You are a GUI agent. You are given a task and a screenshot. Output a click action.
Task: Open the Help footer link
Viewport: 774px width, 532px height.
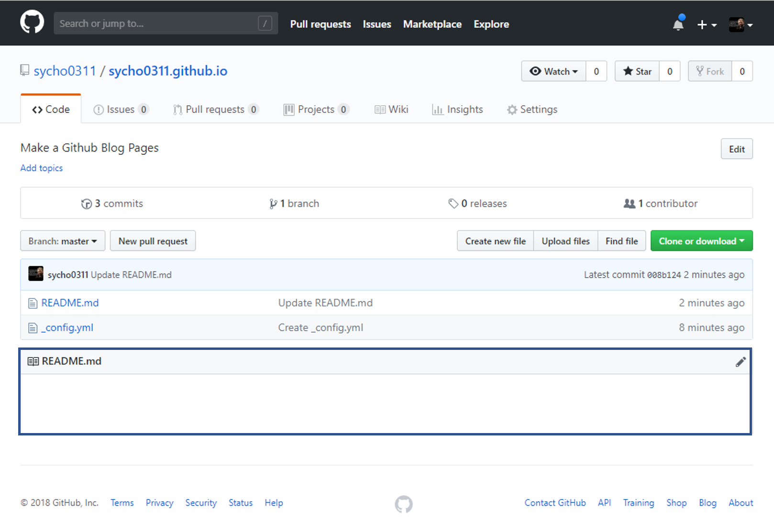coord(274,503)
